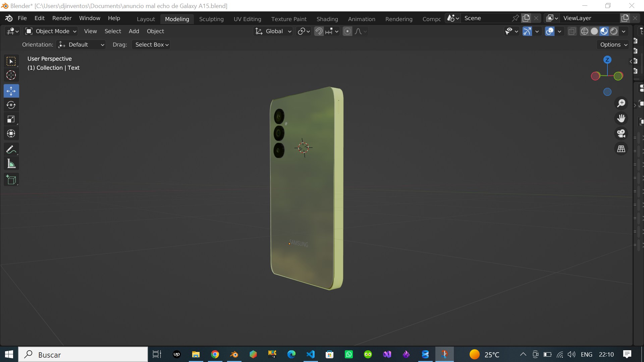Open the Add menu in viewport header
This screenshot has height=362, width=644.
tap(134, 31)
